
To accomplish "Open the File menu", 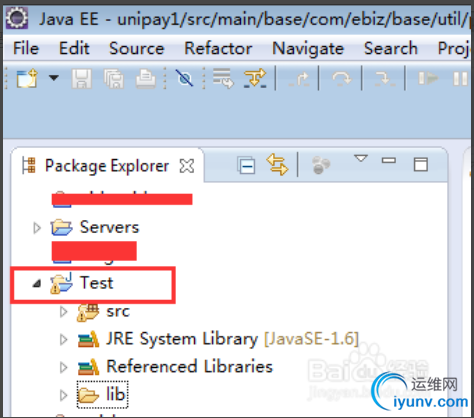I will 26,48.
